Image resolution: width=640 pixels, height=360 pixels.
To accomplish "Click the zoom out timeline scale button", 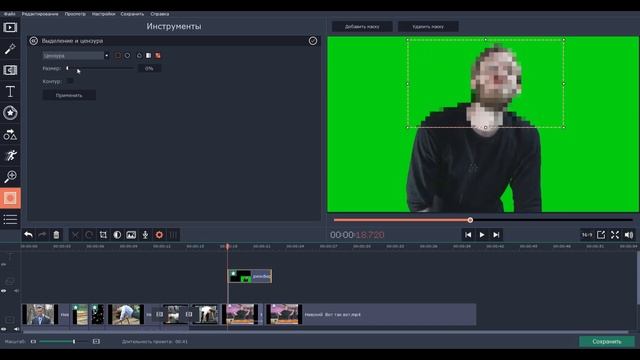I will tap(33, 342).
